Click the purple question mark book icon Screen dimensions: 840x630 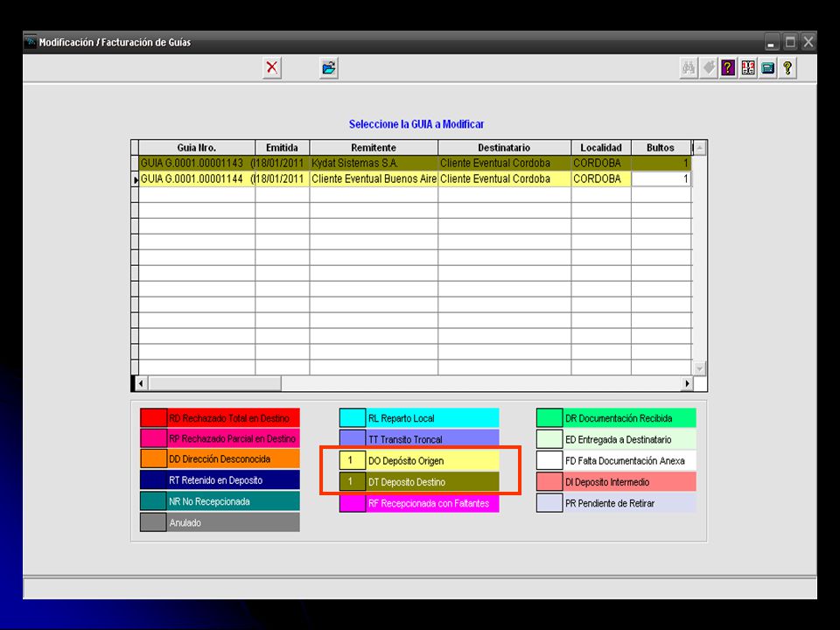(727, 68)
